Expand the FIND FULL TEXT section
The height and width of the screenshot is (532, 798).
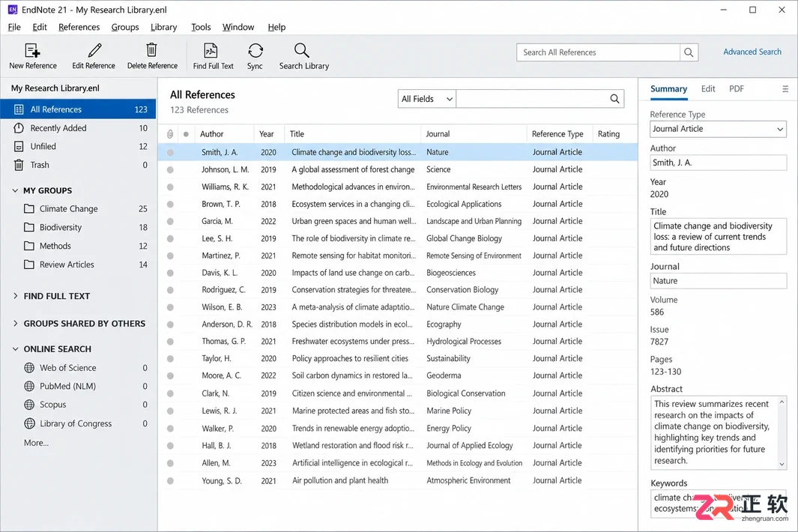click(x=15, y=296)
